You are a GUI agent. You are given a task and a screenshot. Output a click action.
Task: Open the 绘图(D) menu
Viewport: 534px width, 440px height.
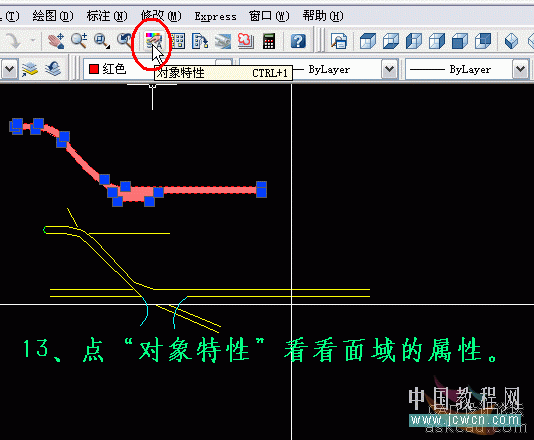tap(53, 16)
